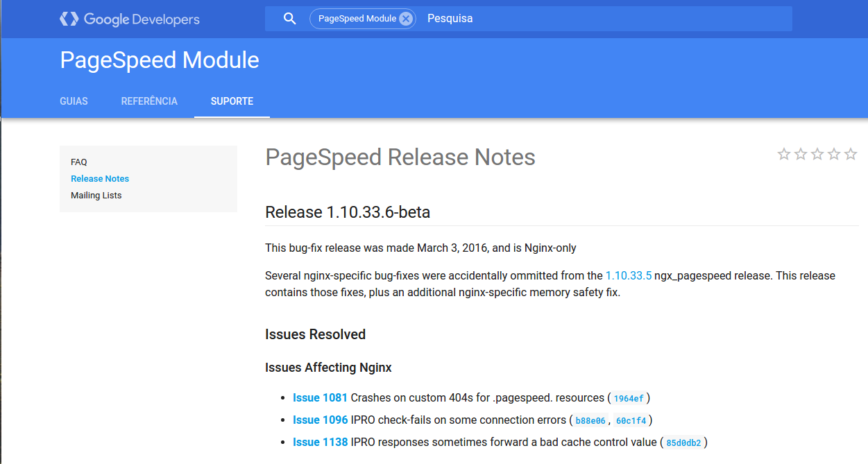Click the Issues Affecting Nginx heading

point(328,368)
